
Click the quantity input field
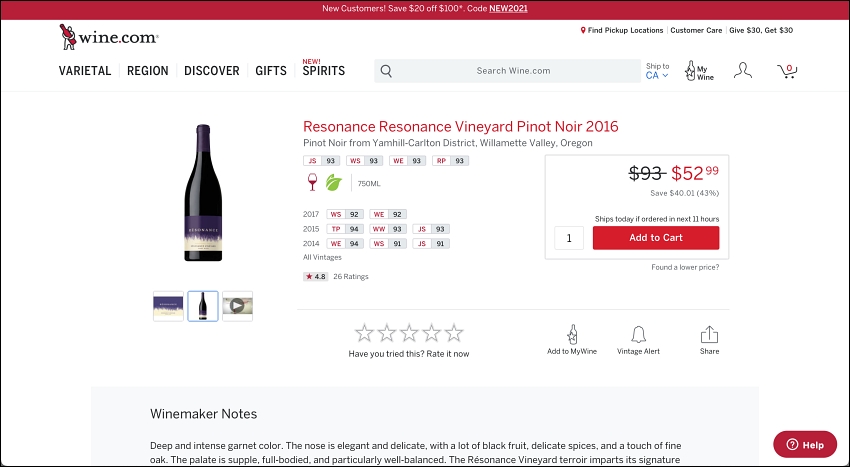569,238
